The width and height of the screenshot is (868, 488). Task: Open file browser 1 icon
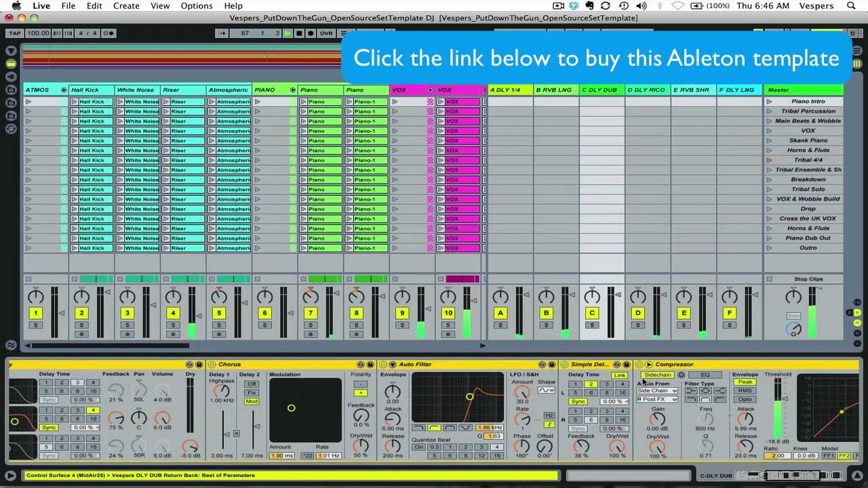pyautogui.click(x=11, y=89)
